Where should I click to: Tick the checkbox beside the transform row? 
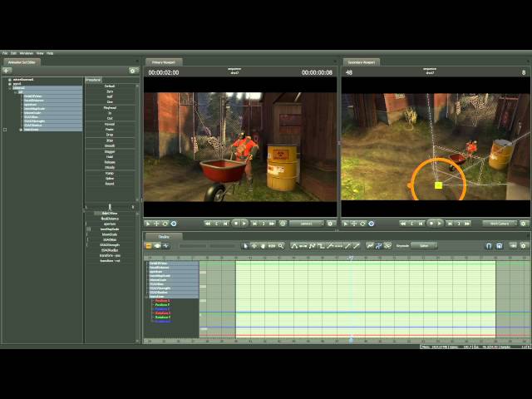pos(5,130)
